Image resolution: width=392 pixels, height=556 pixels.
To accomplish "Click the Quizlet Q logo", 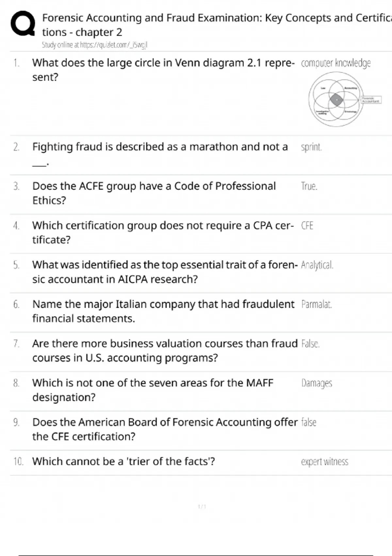I will (23, 24).
